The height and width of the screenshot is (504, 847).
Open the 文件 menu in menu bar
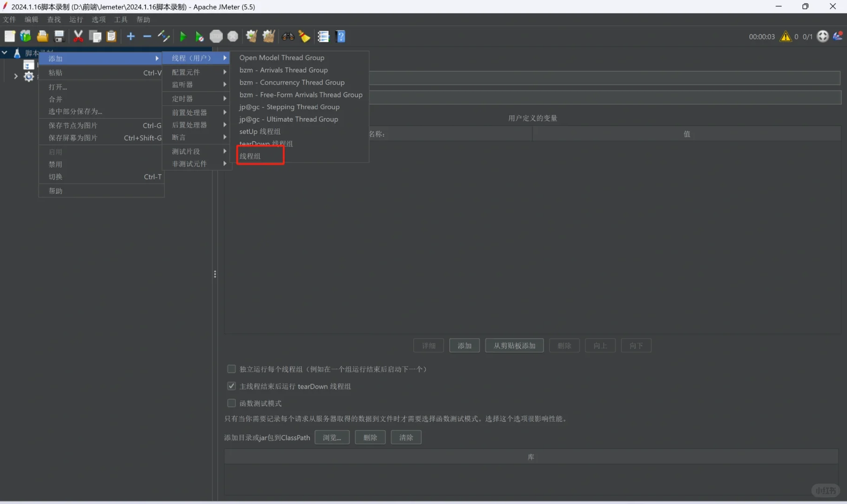(x=9, y=20)
